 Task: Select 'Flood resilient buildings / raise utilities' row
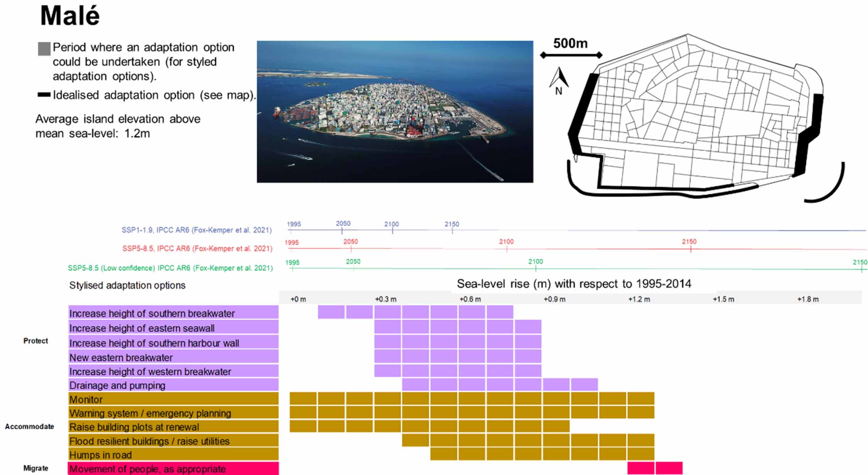pos(173,440)
